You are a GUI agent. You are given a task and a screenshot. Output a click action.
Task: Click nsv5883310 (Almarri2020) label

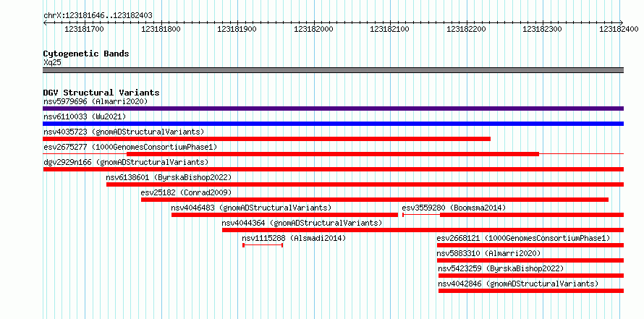[x=488, y=253]
